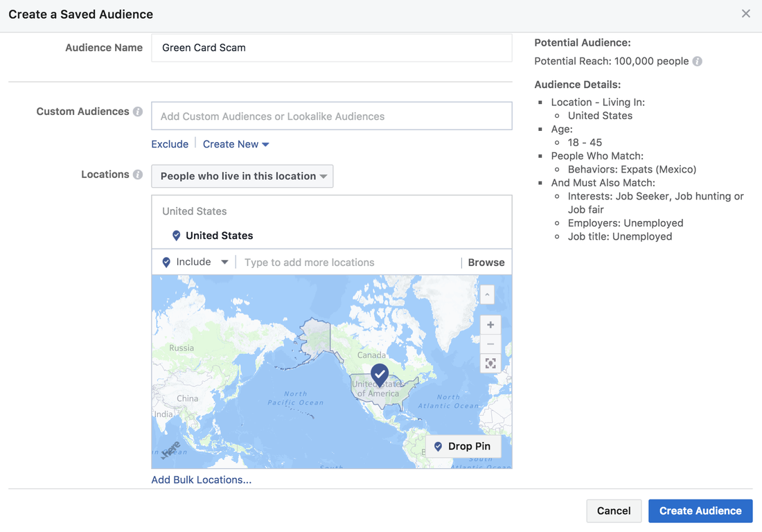Click the Browse locations button
Viewport: 762px width, 532px height.
click(486, 263)
